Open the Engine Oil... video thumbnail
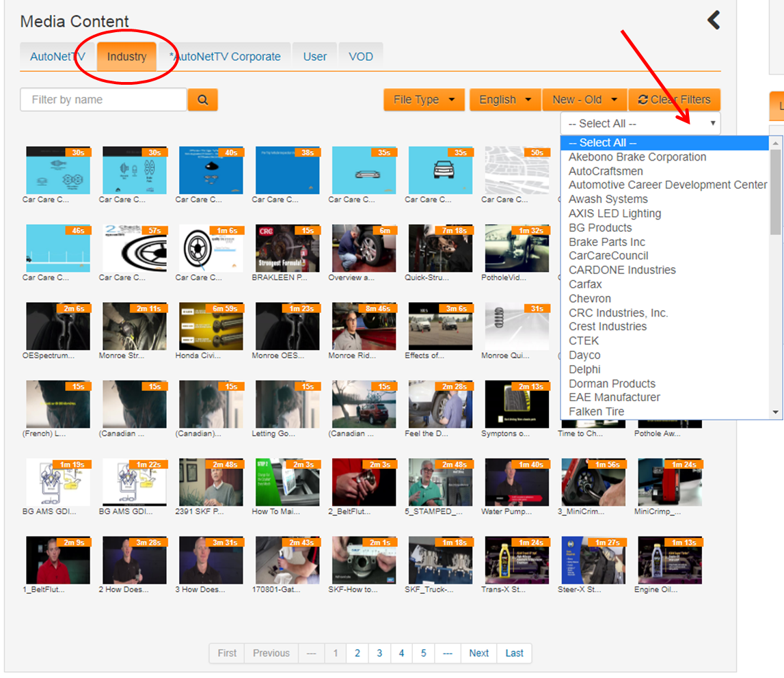 [670, 560]
